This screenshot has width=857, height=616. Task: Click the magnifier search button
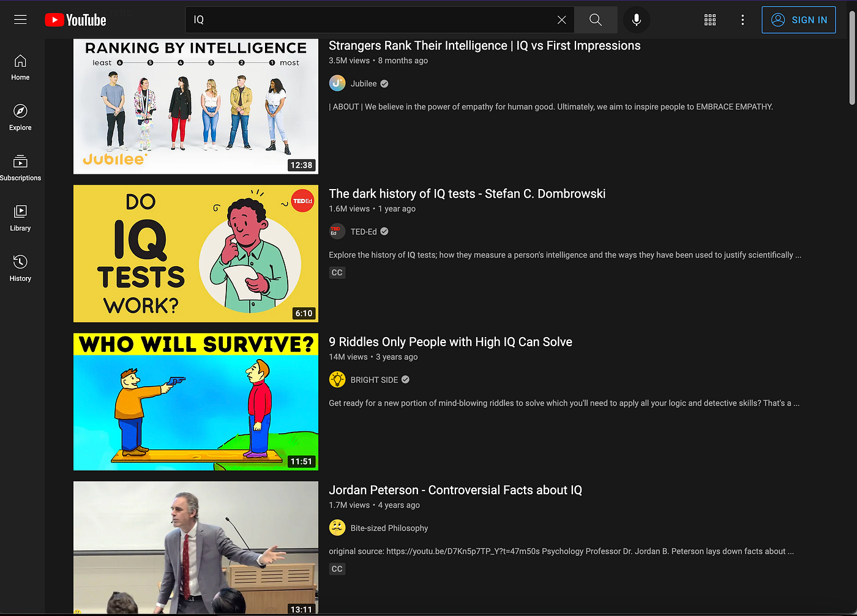596,20
